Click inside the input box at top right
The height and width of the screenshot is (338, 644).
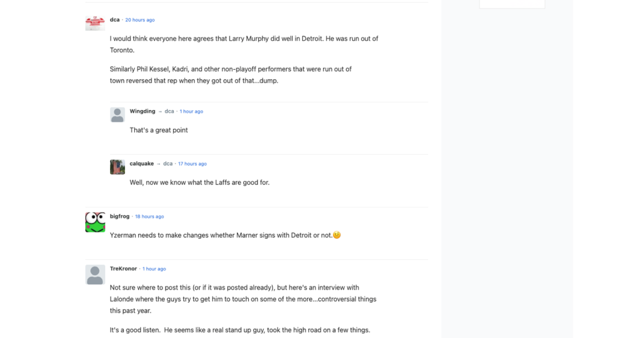coord(512,2)
